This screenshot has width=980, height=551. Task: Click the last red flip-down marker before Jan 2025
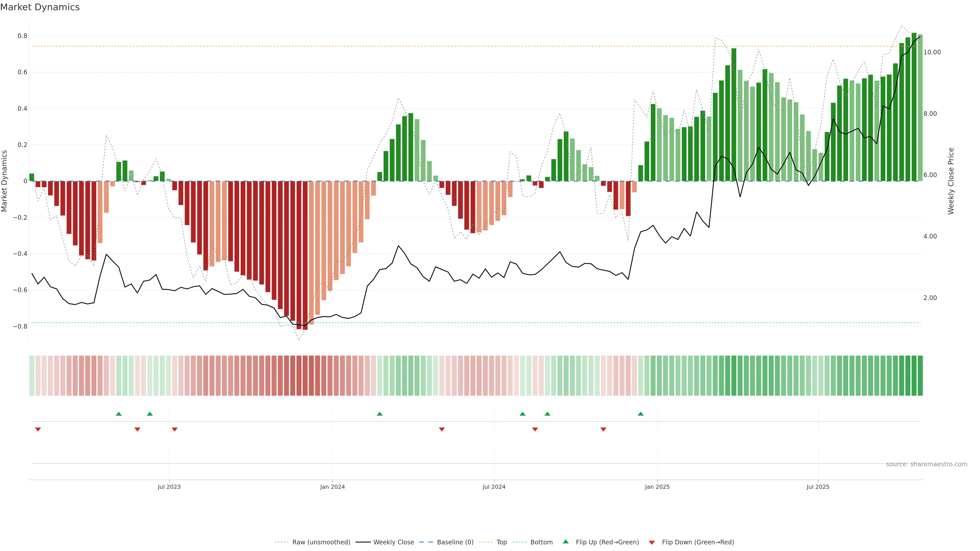point(603,429)
